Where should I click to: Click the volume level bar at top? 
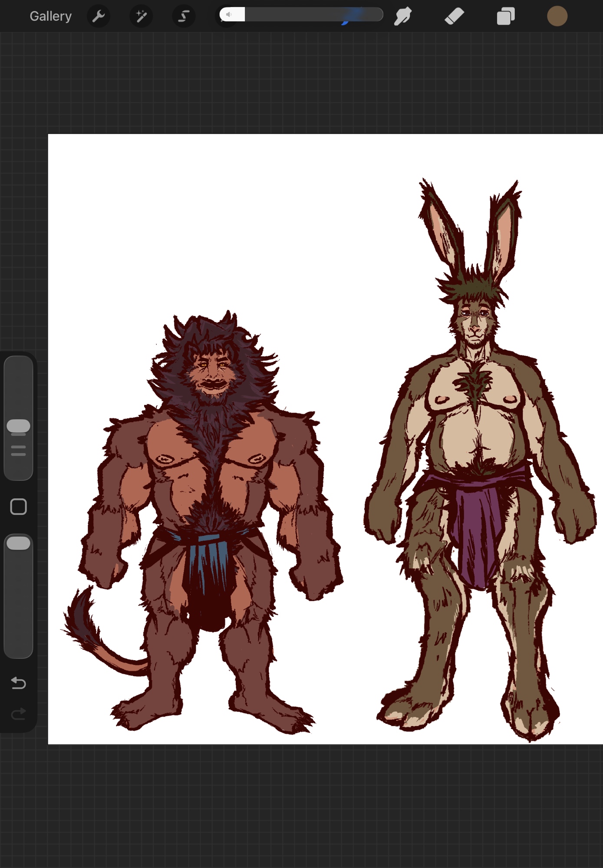(313, 15)
